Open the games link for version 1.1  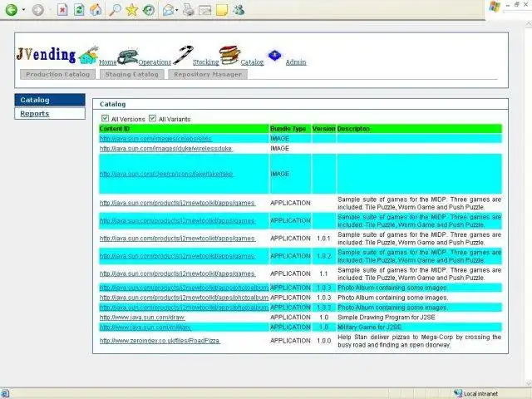[177, 273]
